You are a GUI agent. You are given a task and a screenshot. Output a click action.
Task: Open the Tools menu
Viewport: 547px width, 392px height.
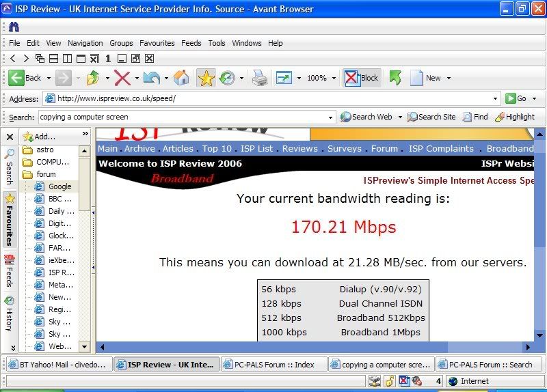[217, 43]
